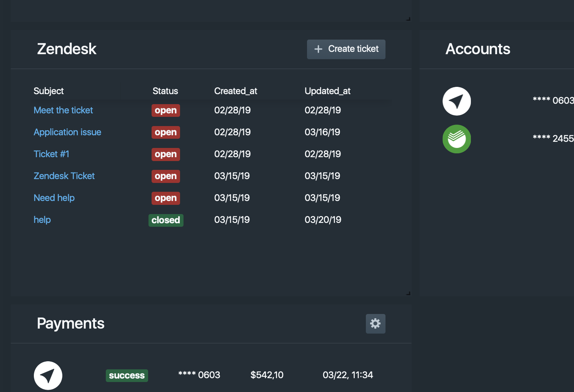
Task: Click the open badge for 'Zendesk Ticket'
Action: tap(166, 176)
